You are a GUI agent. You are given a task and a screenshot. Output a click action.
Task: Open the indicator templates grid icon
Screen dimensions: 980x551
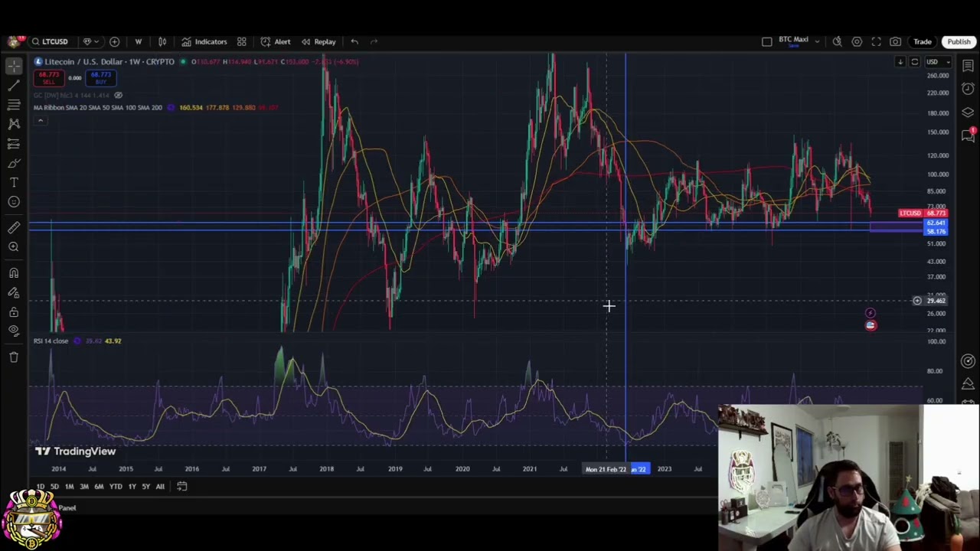click(241, 41)
